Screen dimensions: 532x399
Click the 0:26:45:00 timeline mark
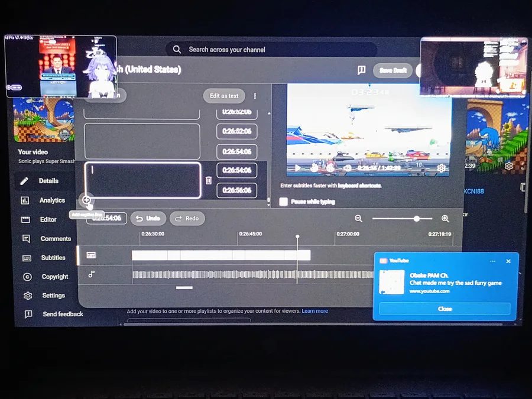pos(251,233)
